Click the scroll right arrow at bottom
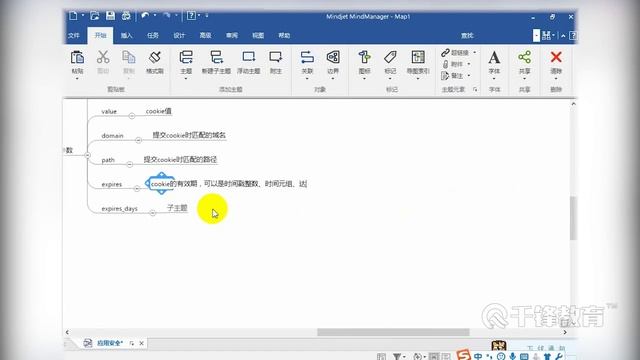Viewport: 640px width, 360px height. pos(565,332)
